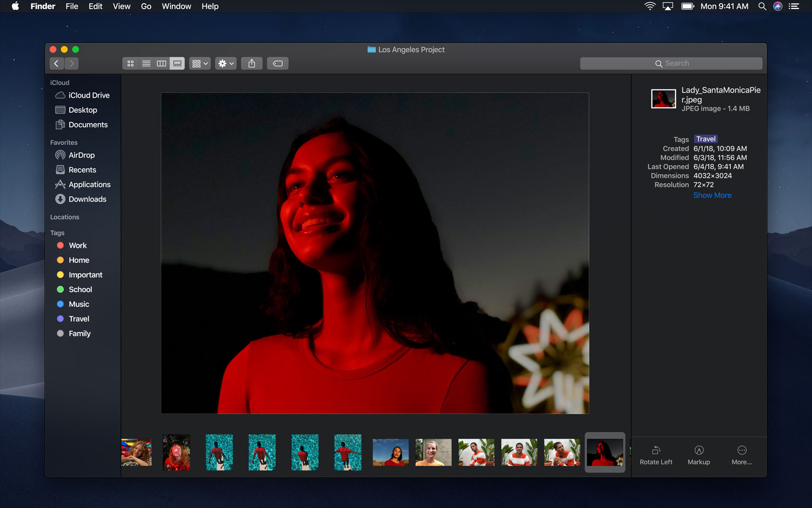This screenshot has height=508, width=812.
Task: Open iCloud Drive from the sidebar
Action: (89, 95)
